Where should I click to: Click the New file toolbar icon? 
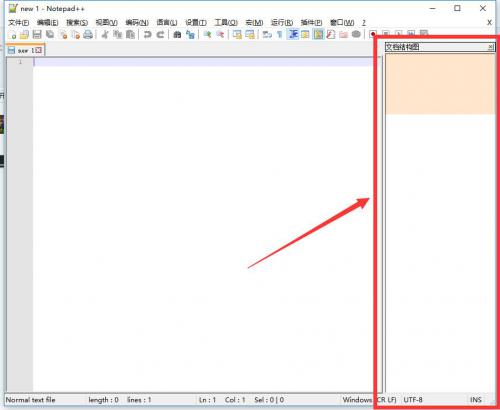pyautogui.click(x=12, y=34)
